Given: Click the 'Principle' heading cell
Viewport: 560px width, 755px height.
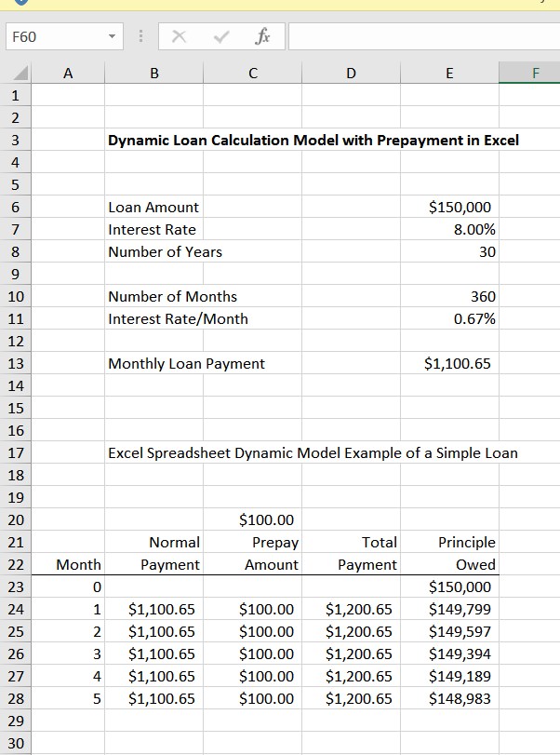Looking at the screenshot, I should 449,542.
